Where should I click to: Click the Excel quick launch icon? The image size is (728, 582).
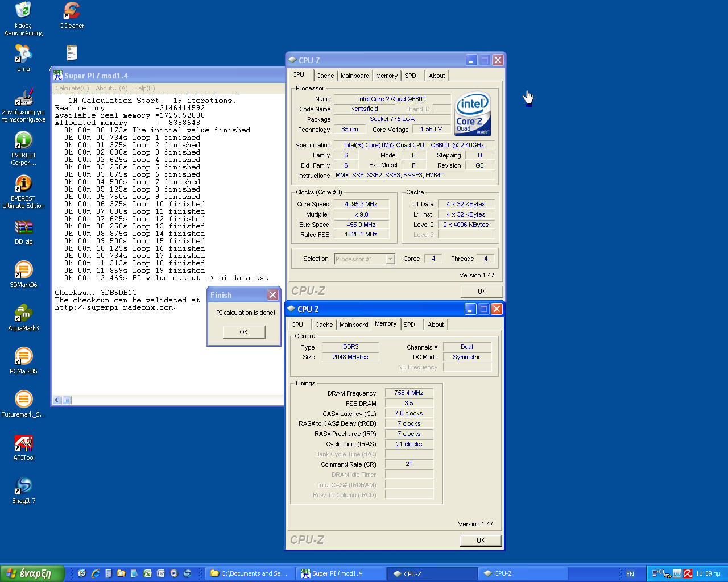coord(147,573)
